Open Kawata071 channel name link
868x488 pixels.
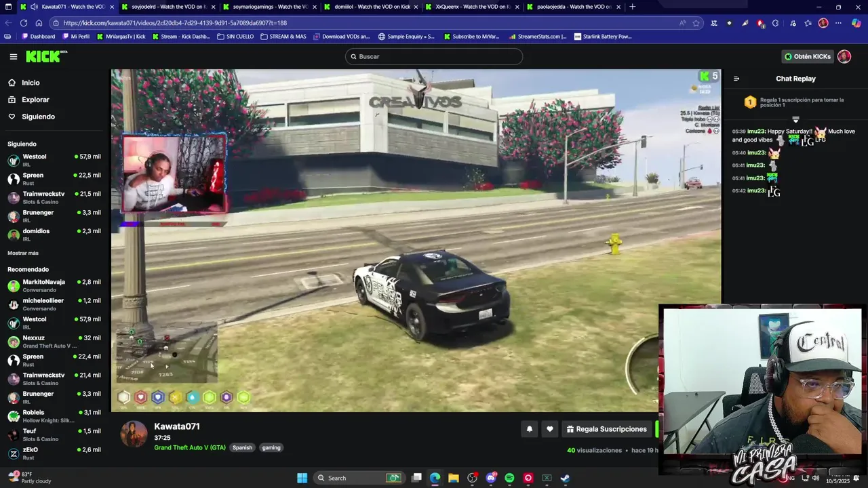[x=177, y=426]
